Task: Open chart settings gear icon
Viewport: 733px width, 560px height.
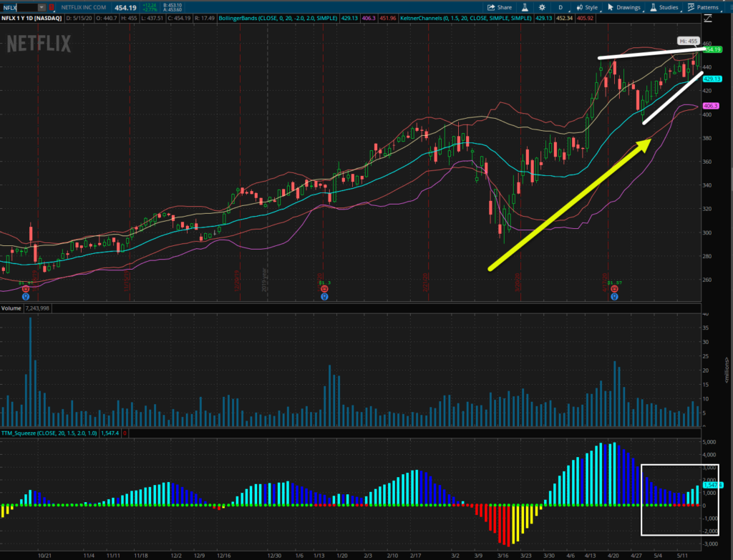Action: tap(542, 7)
